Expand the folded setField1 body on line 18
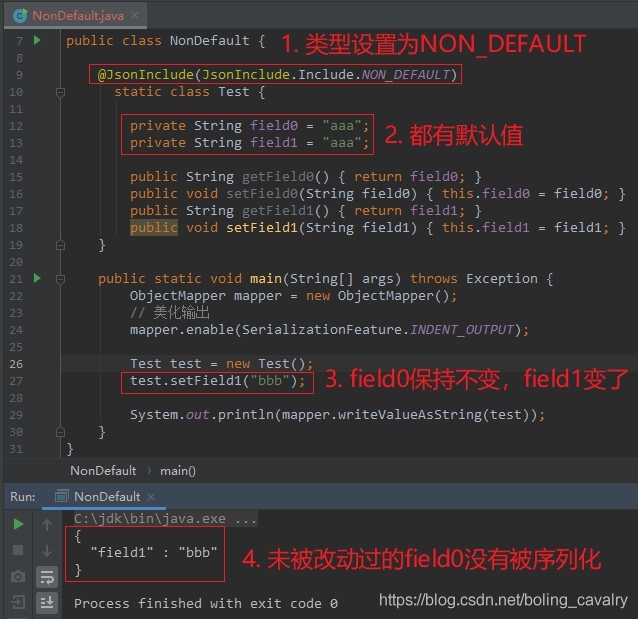The height and width of the screenshot is (619, 638). [x=525, y=228]
